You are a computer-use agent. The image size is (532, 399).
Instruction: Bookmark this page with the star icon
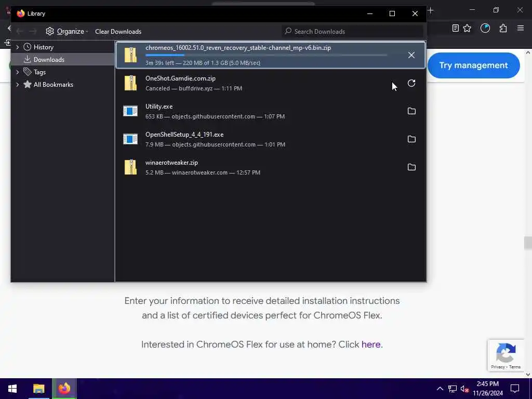[467, 28]
